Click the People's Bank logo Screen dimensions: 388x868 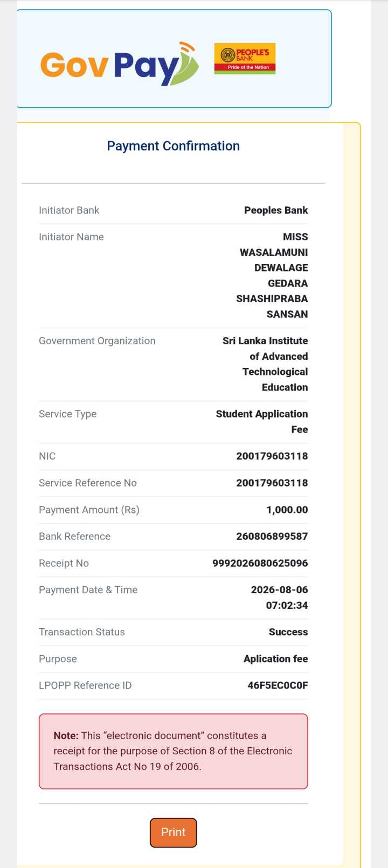245,59
